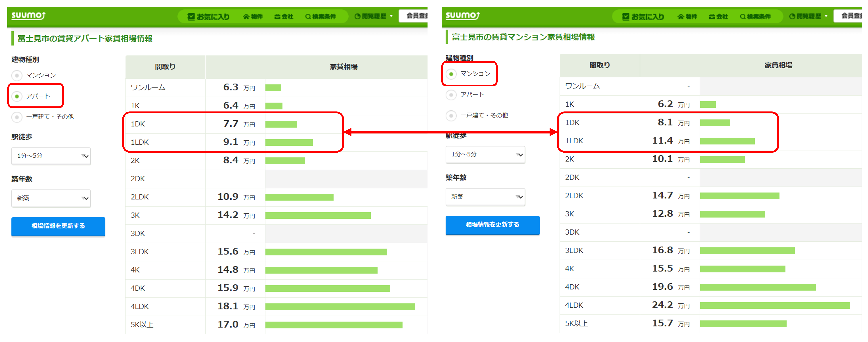868x342 pixels.
Task: Click 会員登録 button on the マンション page
Action: point(848,16)
